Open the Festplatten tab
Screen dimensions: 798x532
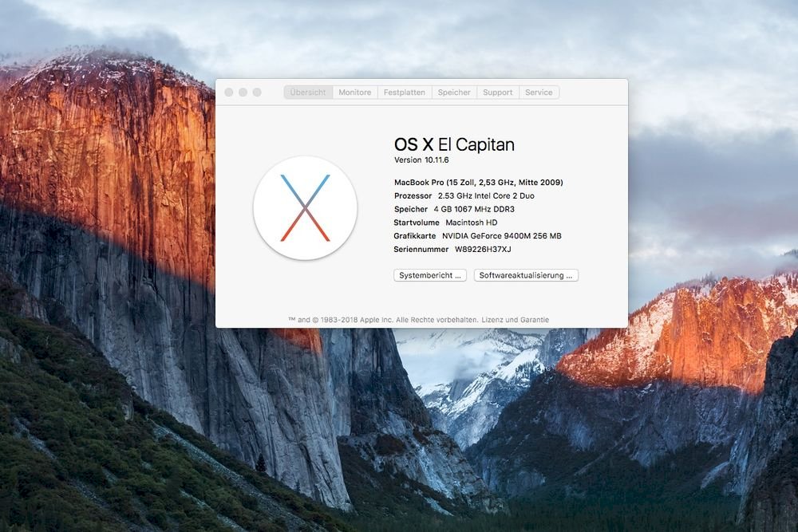(404, 93)
